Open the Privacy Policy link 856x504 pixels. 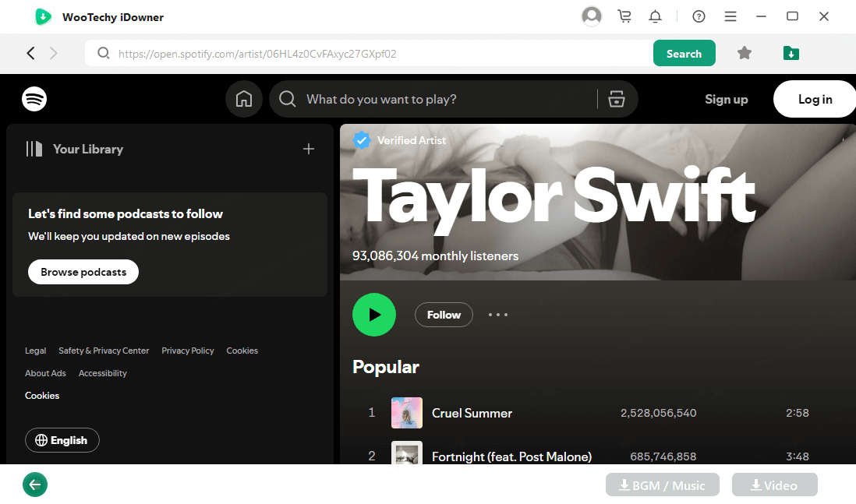(187, 351)
